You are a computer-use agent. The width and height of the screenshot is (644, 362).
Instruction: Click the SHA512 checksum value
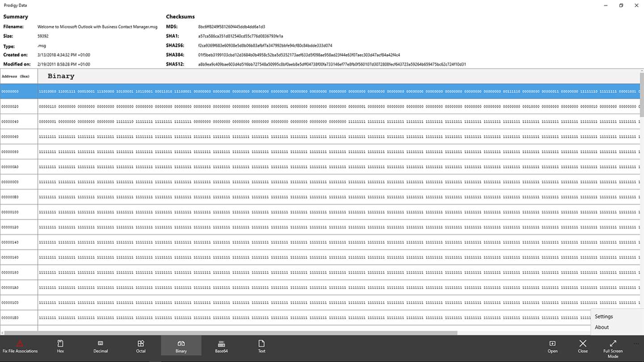click(332, 64)
